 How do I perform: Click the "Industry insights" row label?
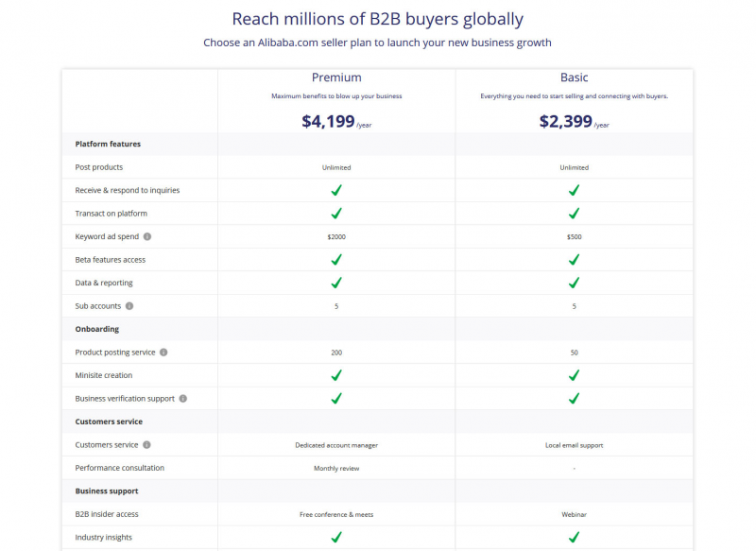pos(104,538)
